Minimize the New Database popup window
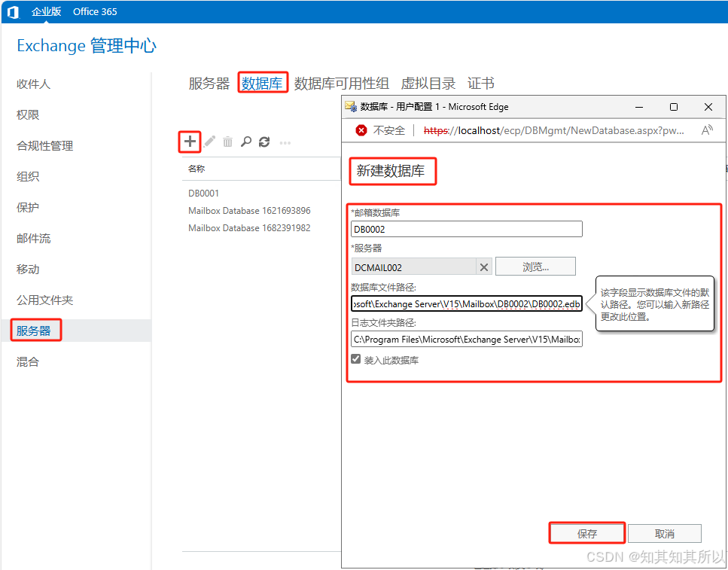The image size is (728, 570). click(639, 107)
